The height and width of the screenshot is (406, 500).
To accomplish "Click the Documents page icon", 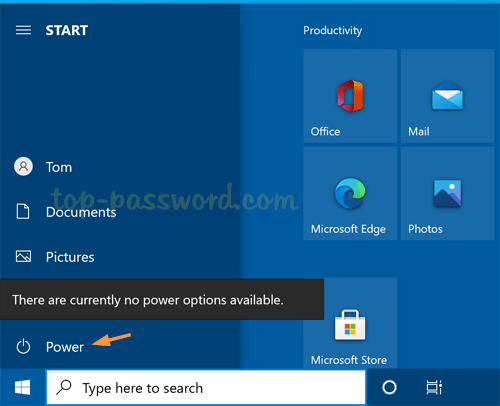I will tap(23, 212).
